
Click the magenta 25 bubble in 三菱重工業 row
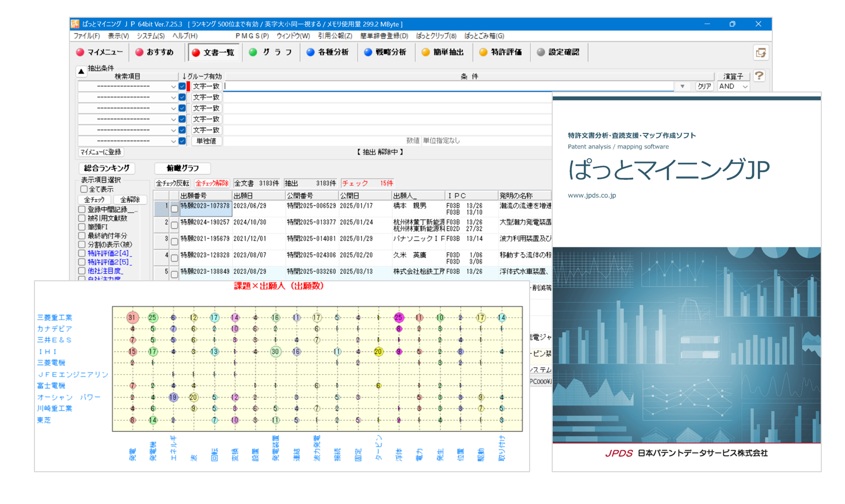point(398,317)
